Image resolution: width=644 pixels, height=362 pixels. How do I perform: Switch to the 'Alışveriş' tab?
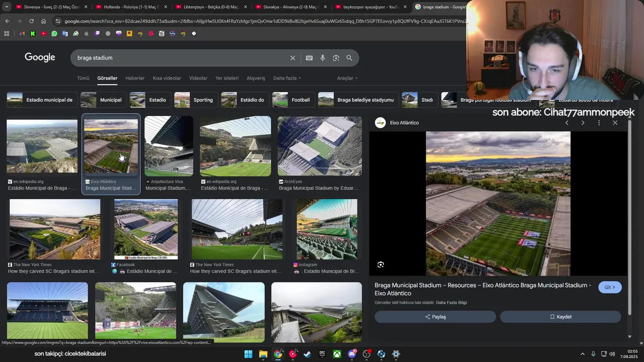(256, 78)
